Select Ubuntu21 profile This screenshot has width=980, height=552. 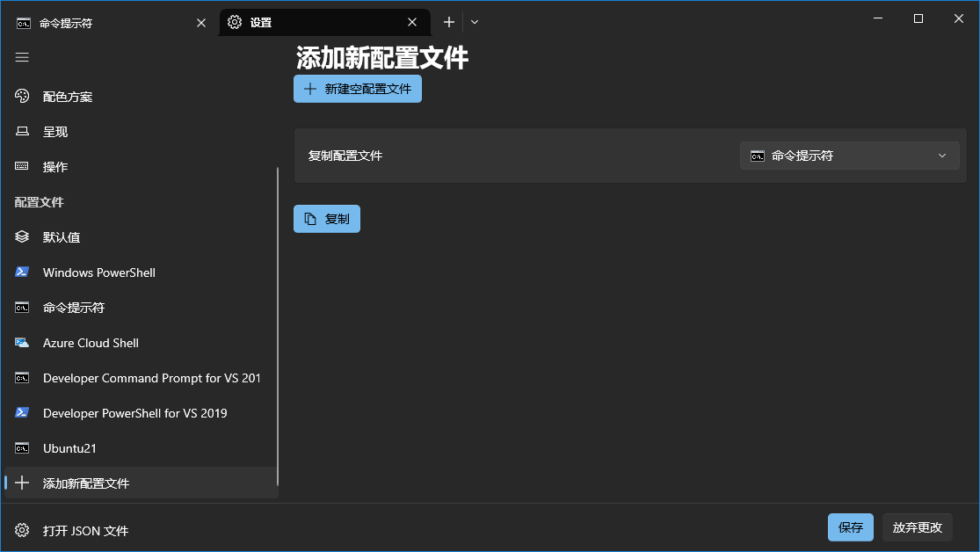pyautogui.click(x=140, y=448)
